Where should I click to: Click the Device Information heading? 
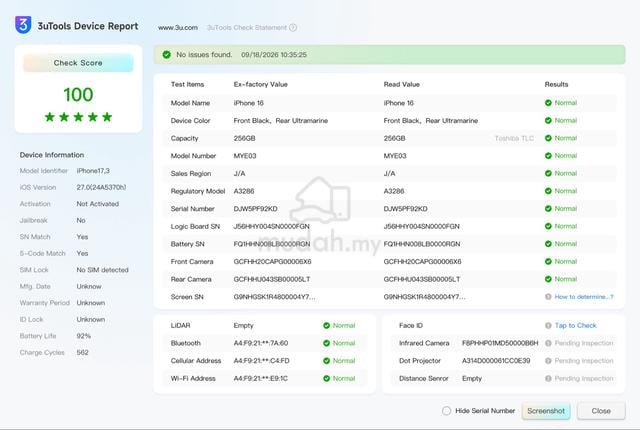[52, 155]
